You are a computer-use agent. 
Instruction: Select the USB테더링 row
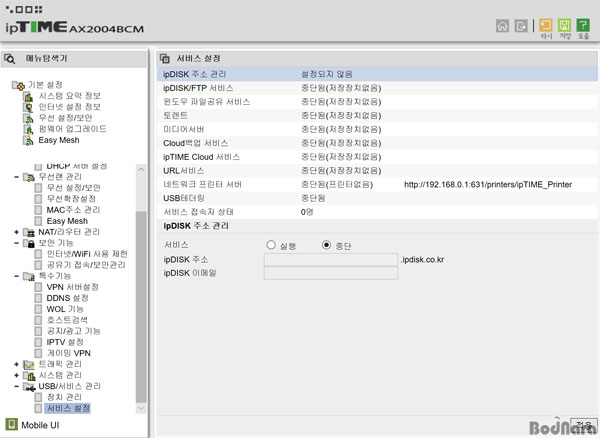tap(377, 198)
